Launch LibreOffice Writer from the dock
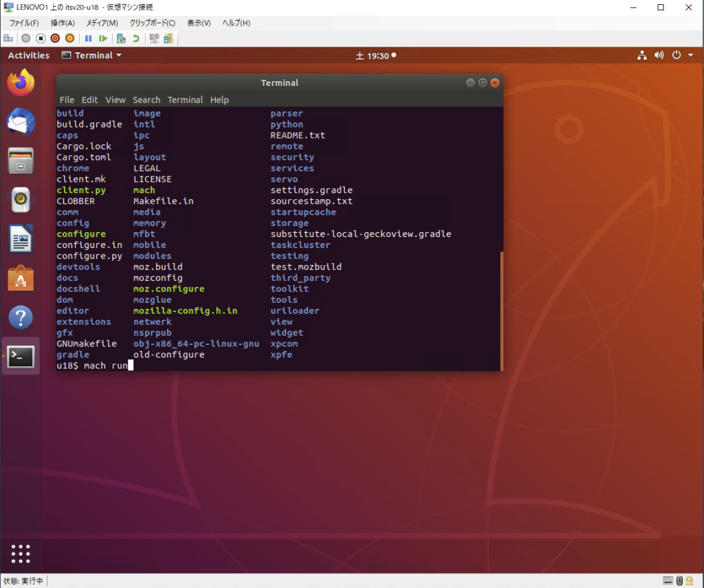The image size is (704, 588). coord(21,240)
